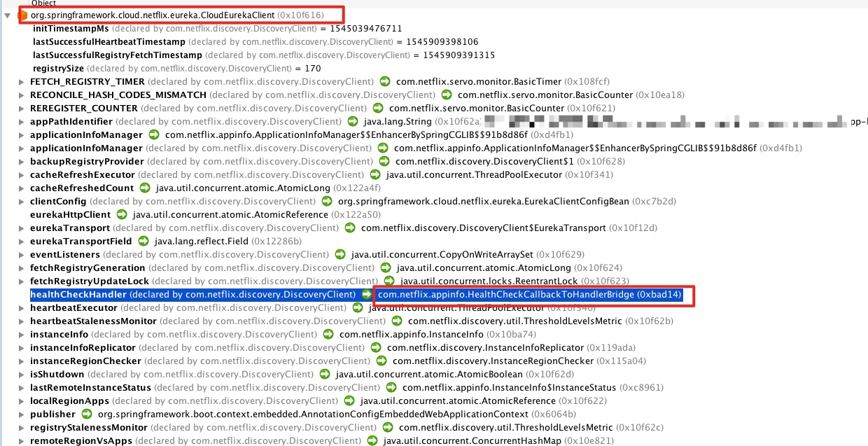This screenshot has width=868, height=446.
Task: Click the AnnotationConfigEmbeddedWebApplicationContext class name
Action: (313, 414)
